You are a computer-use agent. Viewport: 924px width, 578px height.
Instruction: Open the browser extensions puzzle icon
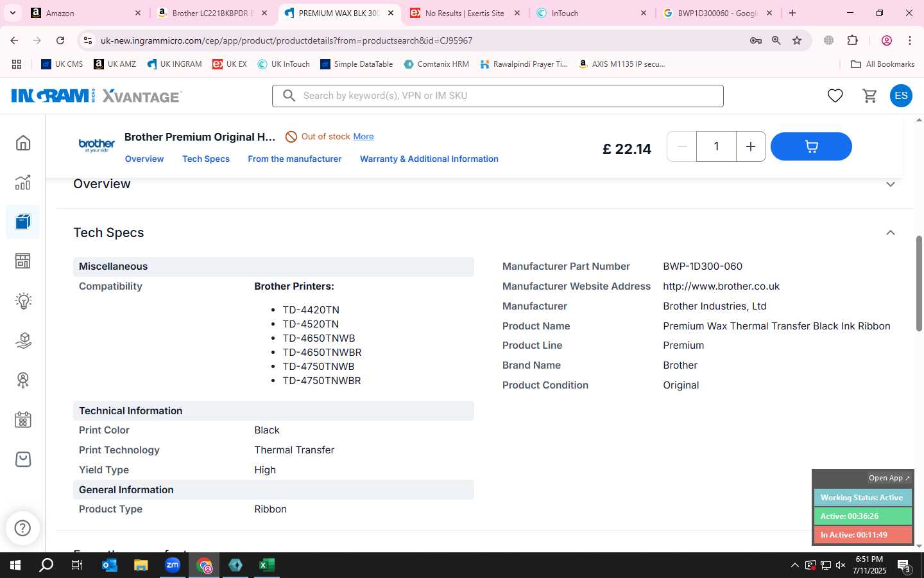point(852,40)
